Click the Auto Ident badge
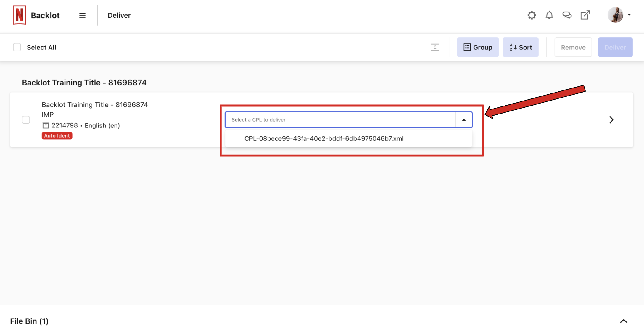 (57, 136)
